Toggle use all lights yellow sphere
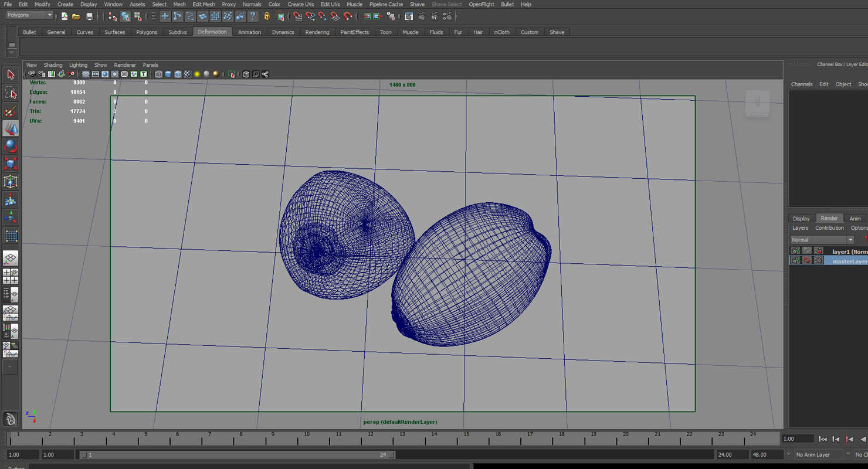 [197, 74]
